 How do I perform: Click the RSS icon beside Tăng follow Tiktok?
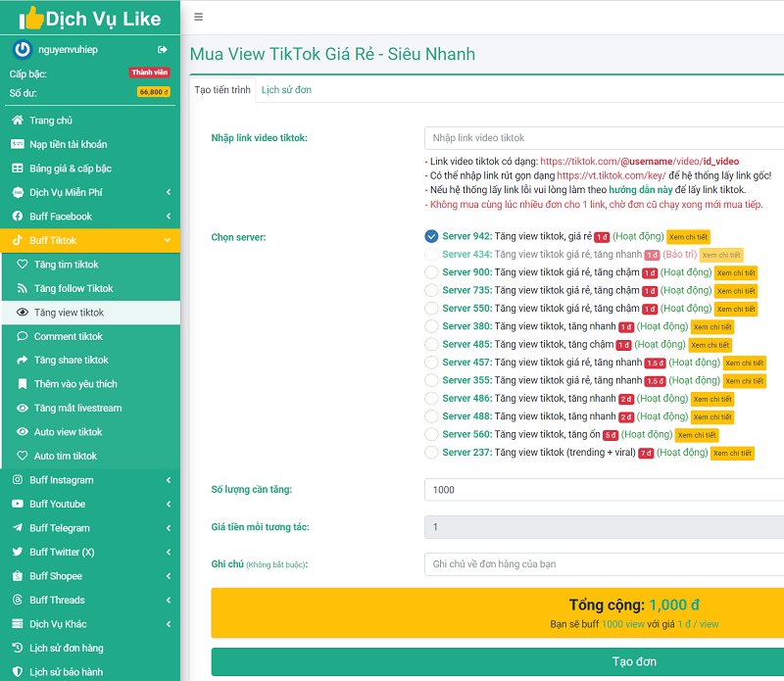(x=24, y=288)
